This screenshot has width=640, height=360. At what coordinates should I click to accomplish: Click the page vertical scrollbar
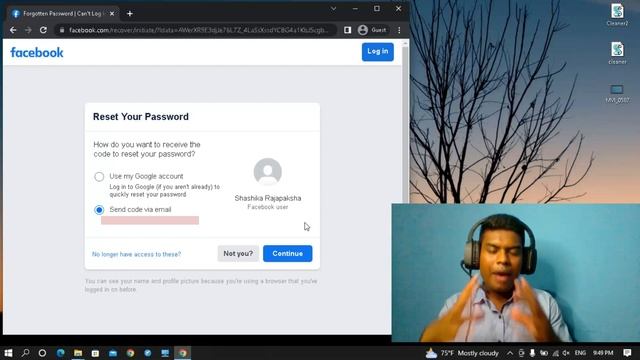(x=405, y=122)
